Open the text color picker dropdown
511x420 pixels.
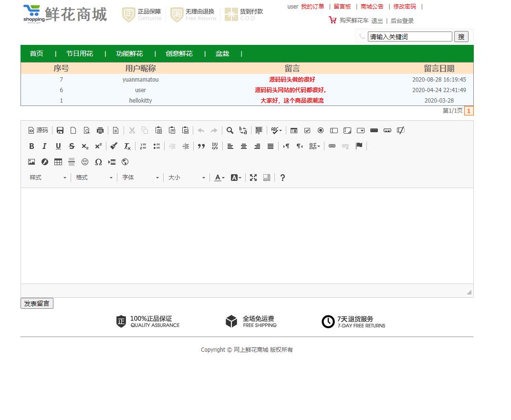(219, 177)
